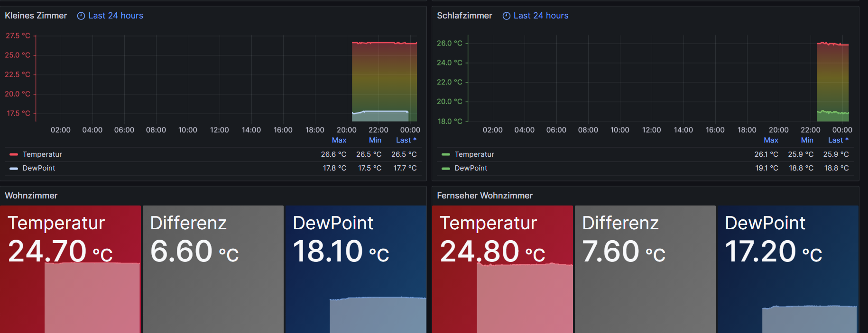
Task: Click green Temperatur legend swatch in Schlafzimmer
Action: click(x=446, y=154)
